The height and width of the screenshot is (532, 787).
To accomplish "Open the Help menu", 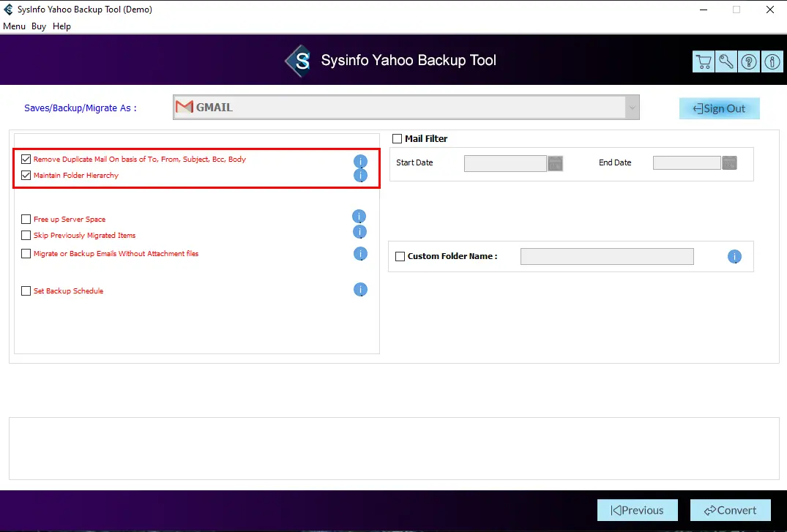I will 61,26.
